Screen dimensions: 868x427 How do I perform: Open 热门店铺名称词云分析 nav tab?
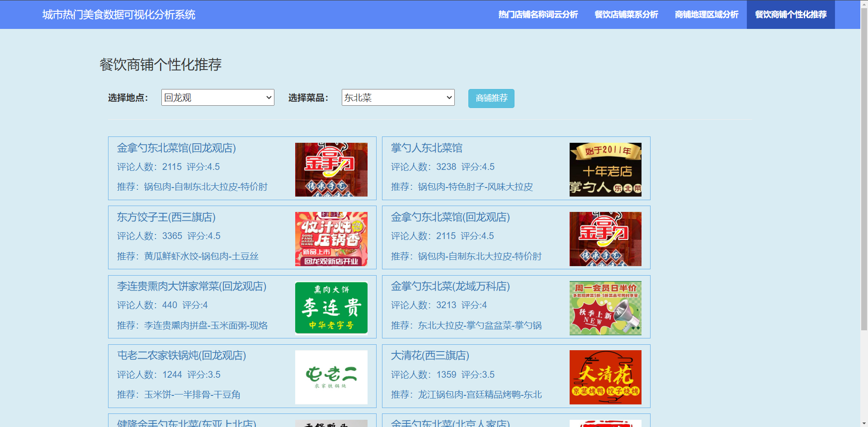pos(538,14)
